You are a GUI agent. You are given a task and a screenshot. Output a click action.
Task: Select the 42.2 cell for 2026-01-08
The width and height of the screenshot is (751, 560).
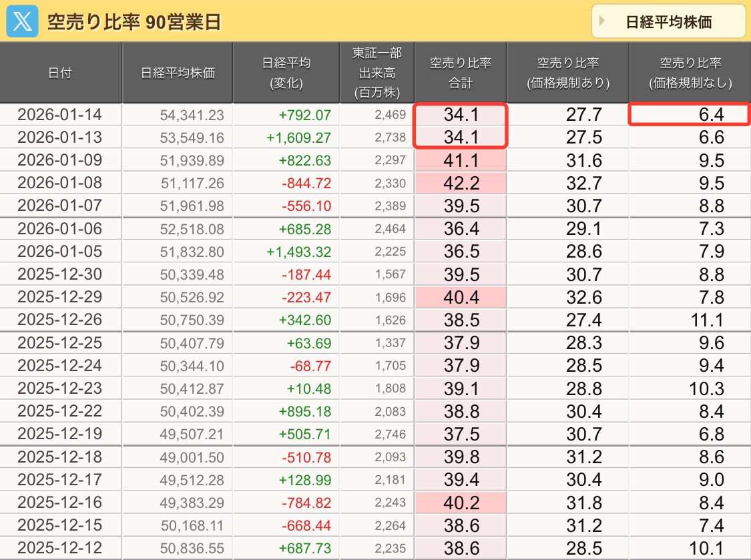pos(461,182)
